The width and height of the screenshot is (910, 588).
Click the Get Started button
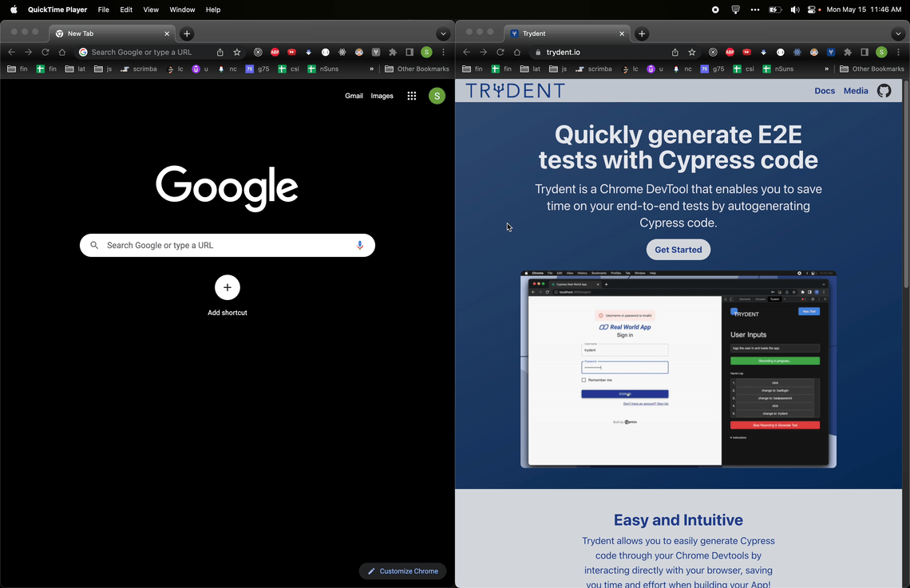point(678,250)
